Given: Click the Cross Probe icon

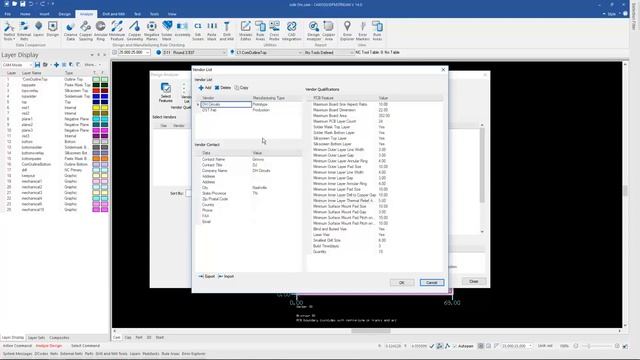Looking at the screenshot, I should pyautogui.click(x=274, y=31).
